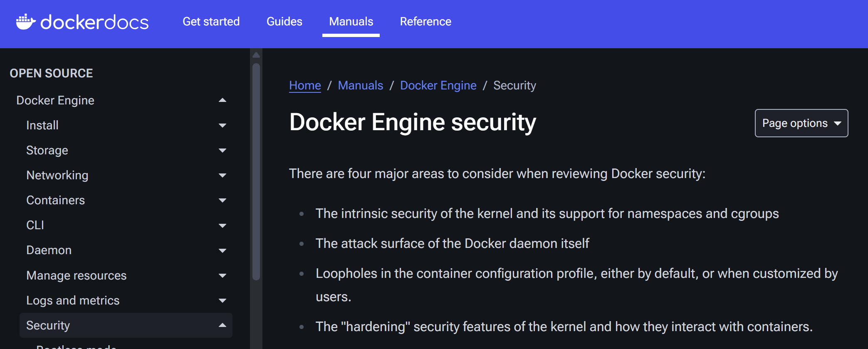
Task: Expand the Storage submenu arrow
Action: (x=223, y=150)
